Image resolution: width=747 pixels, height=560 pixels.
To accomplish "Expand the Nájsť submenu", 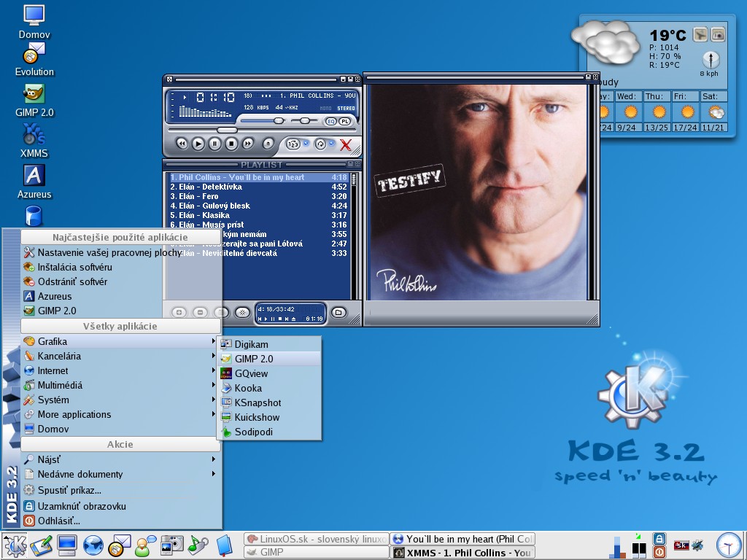I will 120,459.
